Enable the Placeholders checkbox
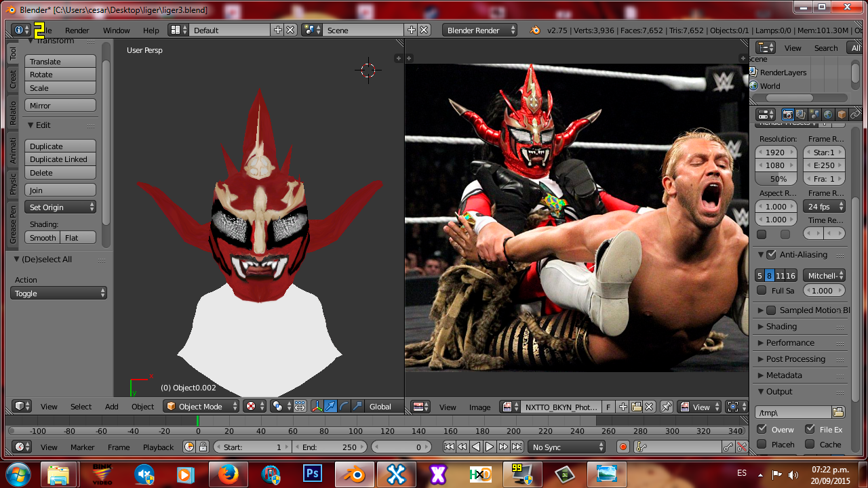This screenshot has width=868, height=488. pyautogui.click(x=762, y=444)
